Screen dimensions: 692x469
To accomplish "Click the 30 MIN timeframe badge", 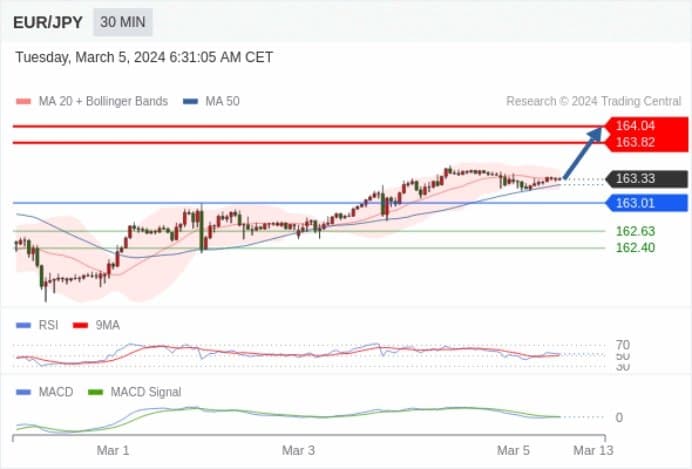I will [123, 22].
